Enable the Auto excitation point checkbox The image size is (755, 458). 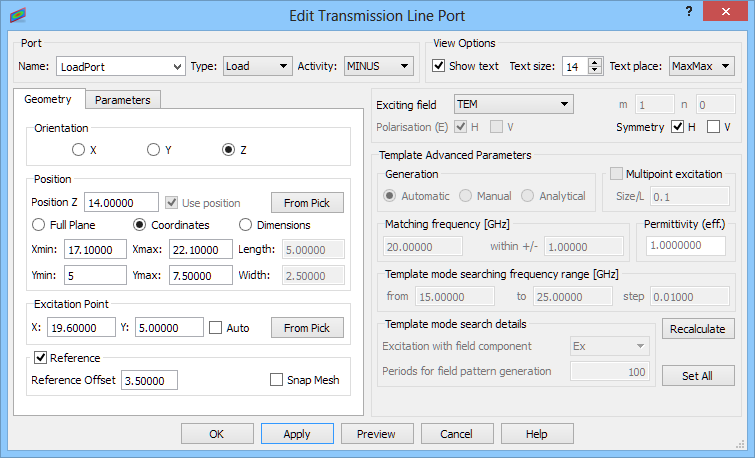click(215, 328)
